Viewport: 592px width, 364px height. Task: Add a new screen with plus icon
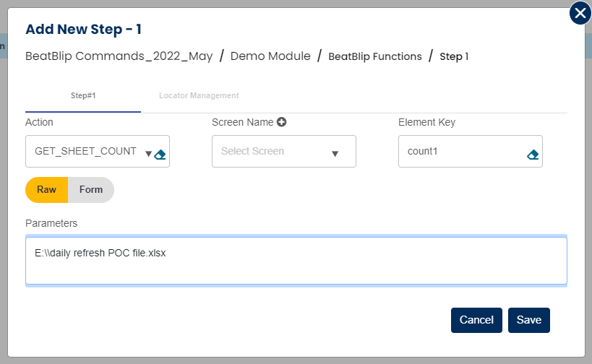point(282,122)
